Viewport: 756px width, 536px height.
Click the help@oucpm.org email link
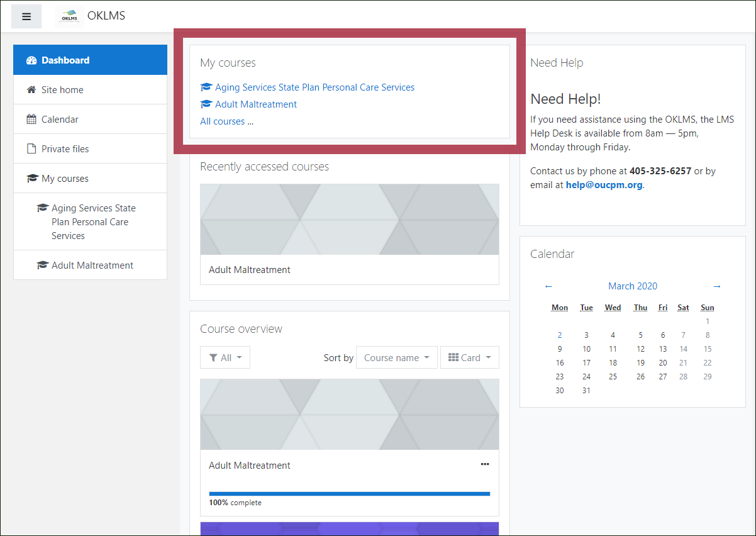click(604, 185)
